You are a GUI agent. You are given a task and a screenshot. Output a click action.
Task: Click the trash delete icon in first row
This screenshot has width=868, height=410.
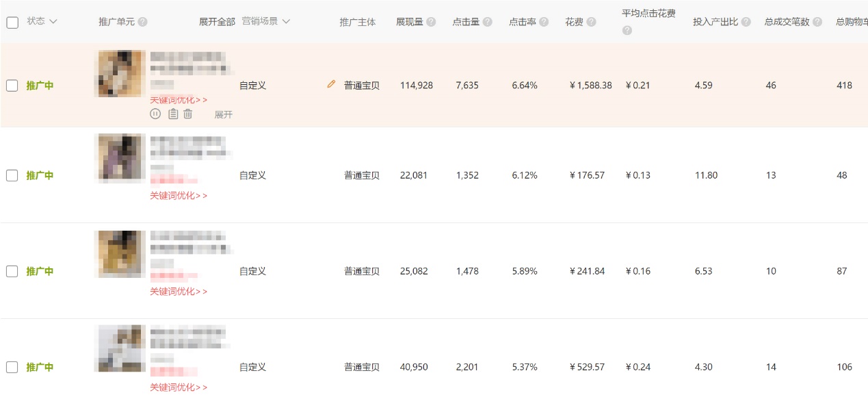coord(188,114)
